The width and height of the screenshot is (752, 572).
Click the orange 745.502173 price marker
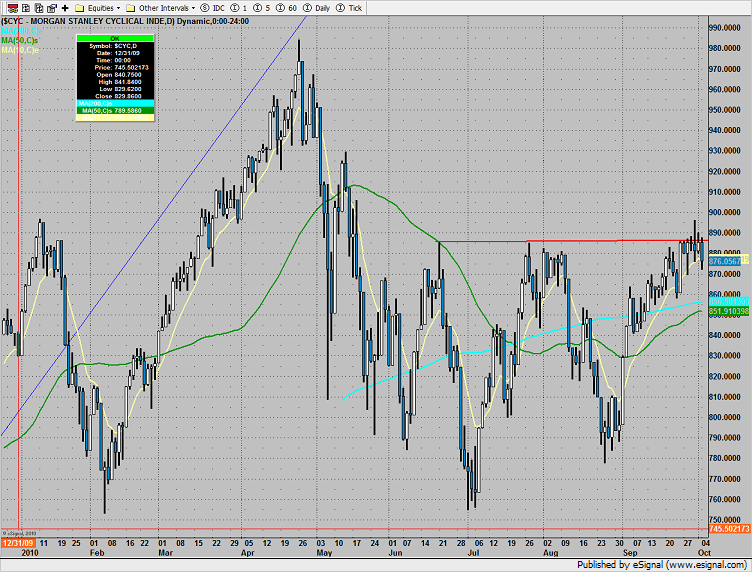[729, 529]
